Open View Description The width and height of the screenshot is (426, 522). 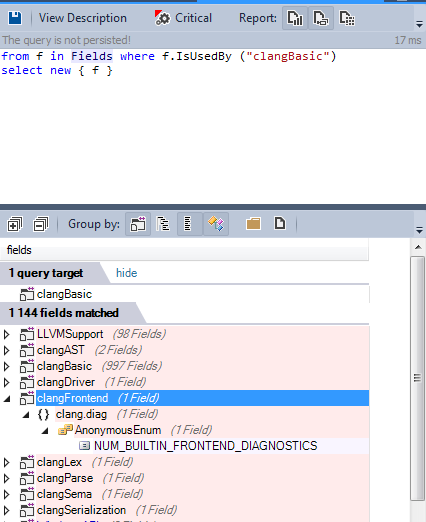pyautogui.click(x=83, y=18)
